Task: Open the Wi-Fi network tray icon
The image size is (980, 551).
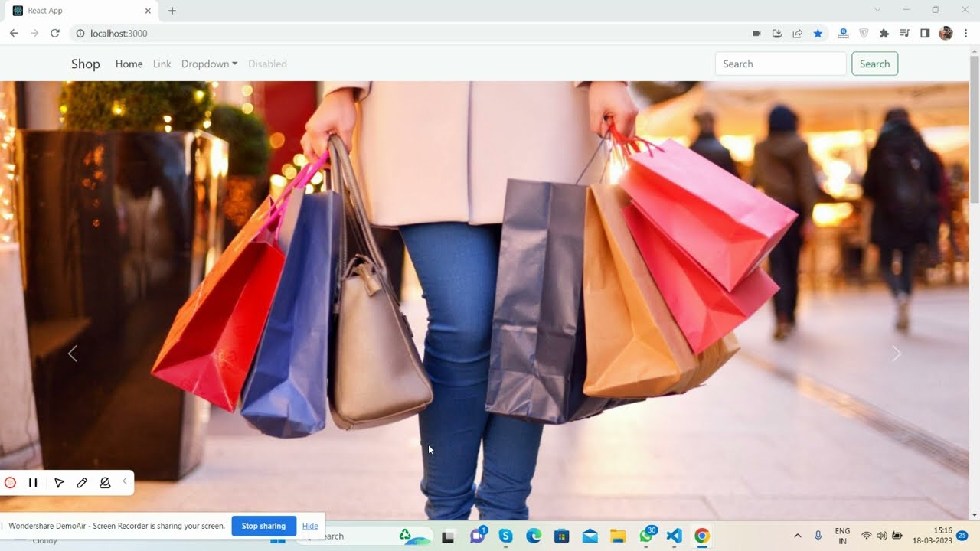Action: 867,536
